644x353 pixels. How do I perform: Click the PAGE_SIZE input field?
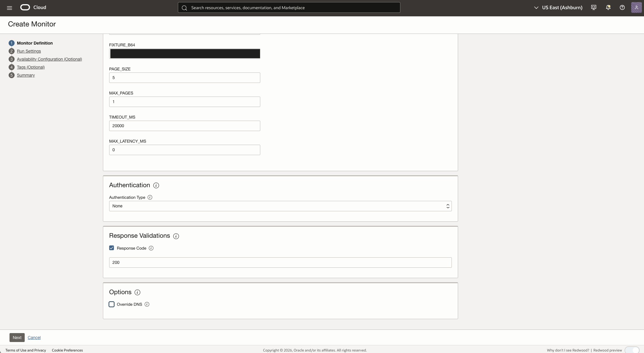pos(185,78)
